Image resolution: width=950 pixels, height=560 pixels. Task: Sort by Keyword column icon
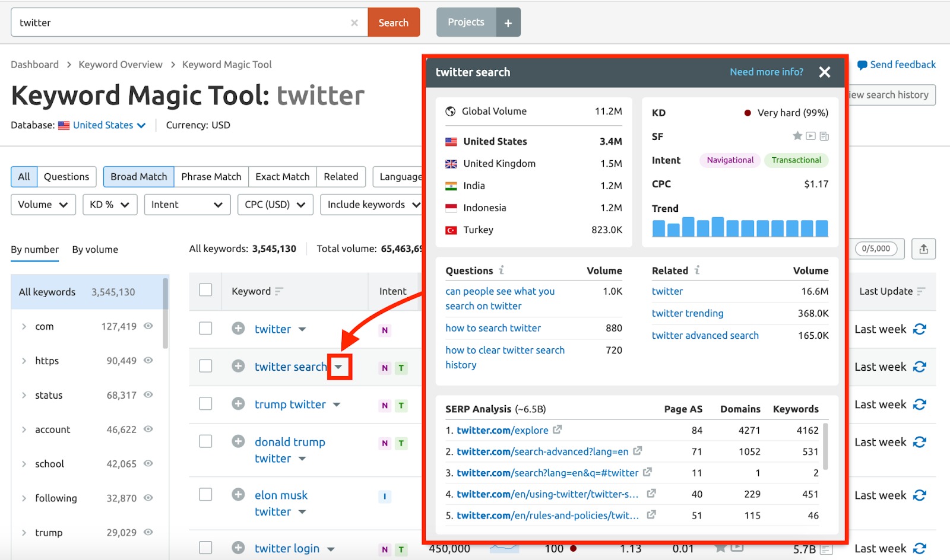pos(279,291)
